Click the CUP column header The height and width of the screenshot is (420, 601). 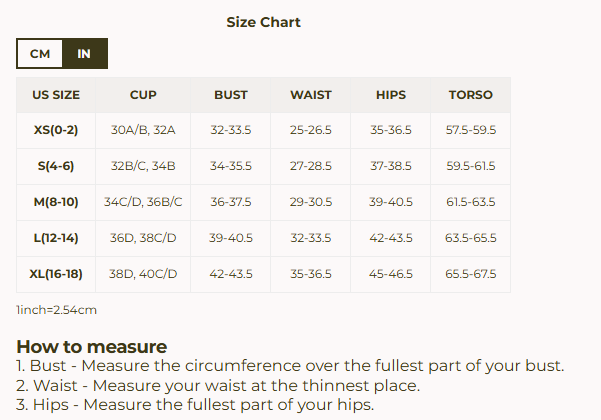click(143, 95)
